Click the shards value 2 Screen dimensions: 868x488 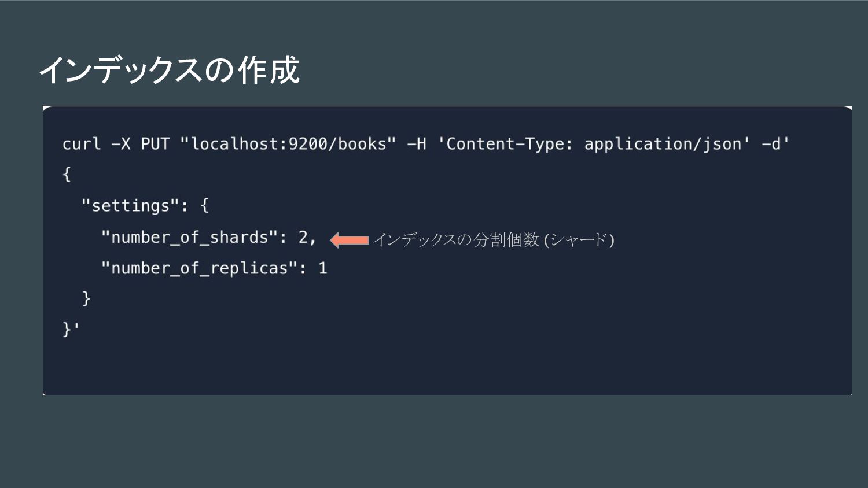(x=303, y=237)
